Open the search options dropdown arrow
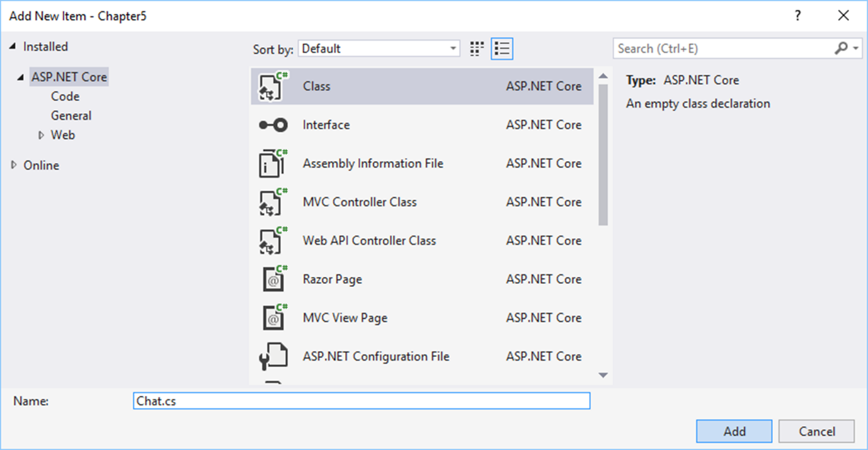This screenshot has width=868, height=450. coord(856,48)
